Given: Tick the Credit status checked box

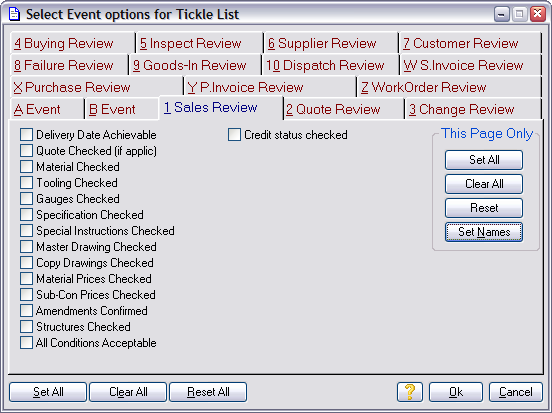Looking at the screenshot, I should 234,134.
